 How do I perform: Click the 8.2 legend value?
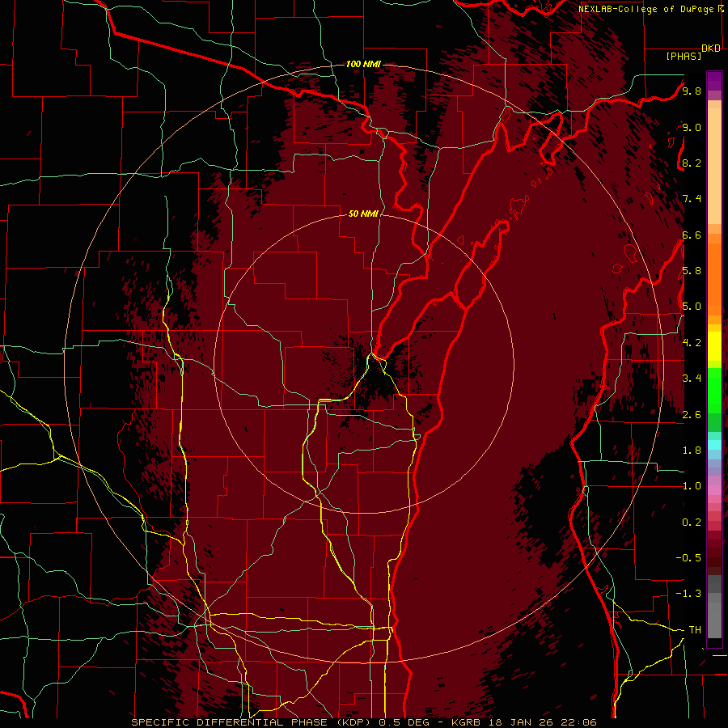pos(692,163)
